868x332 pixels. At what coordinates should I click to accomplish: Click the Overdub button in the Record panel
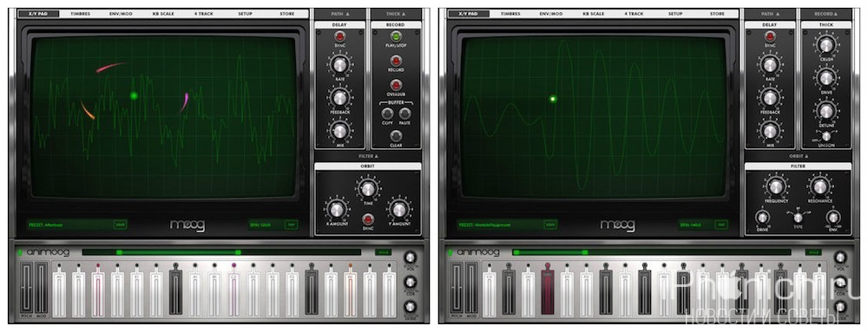[x=395, y=85]
